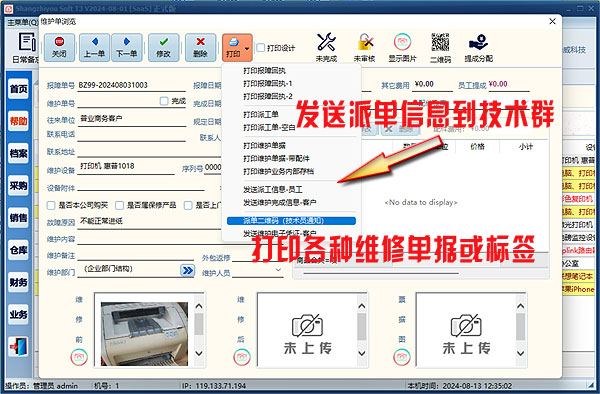Expand the 维护人员 dropdown
The image size is (600, 394).
click(278, 270)
